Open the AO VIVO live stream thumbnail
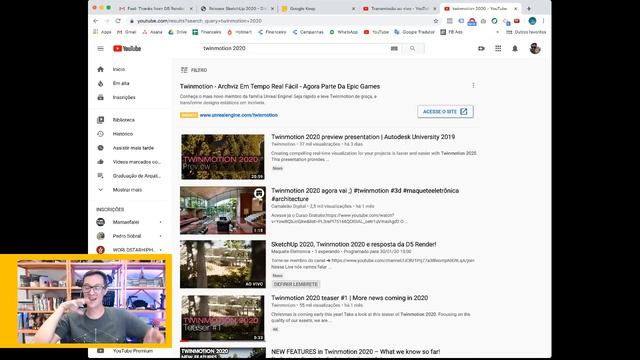 coord(223,264)
